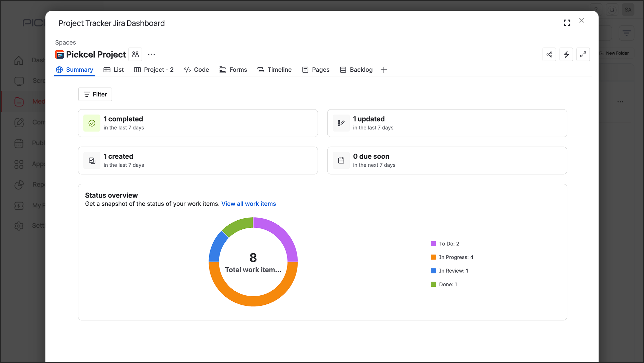Open the 0 due soon card
Image resolution: width=644 pixels, height=363 pixels.
447,160
